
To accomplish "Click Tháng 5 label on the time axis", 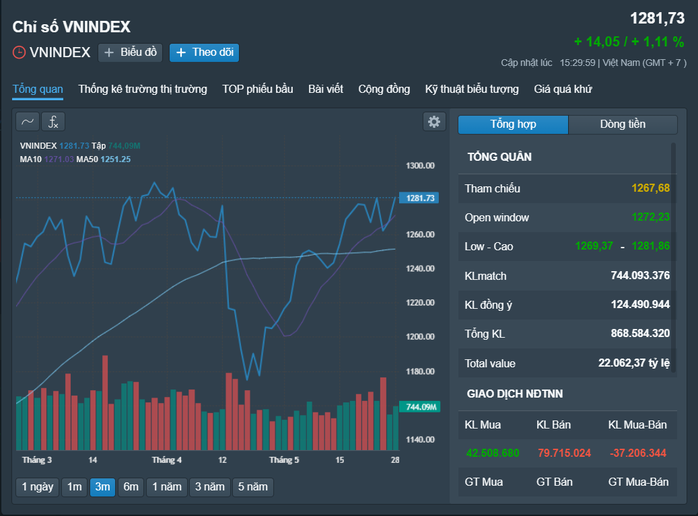I will pos(284,460).
